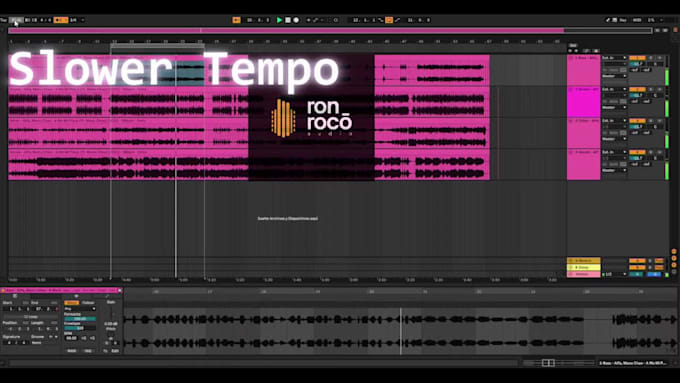Open the global quantization dropdown
The width and height of the screenshot is (680, 383).
click(77, 20)
